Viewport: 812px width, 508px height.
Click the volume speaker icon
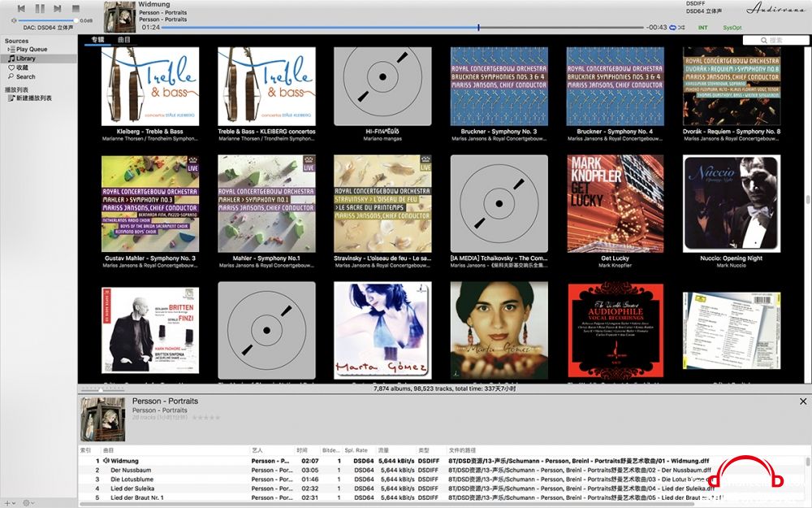tap(14, 21)
